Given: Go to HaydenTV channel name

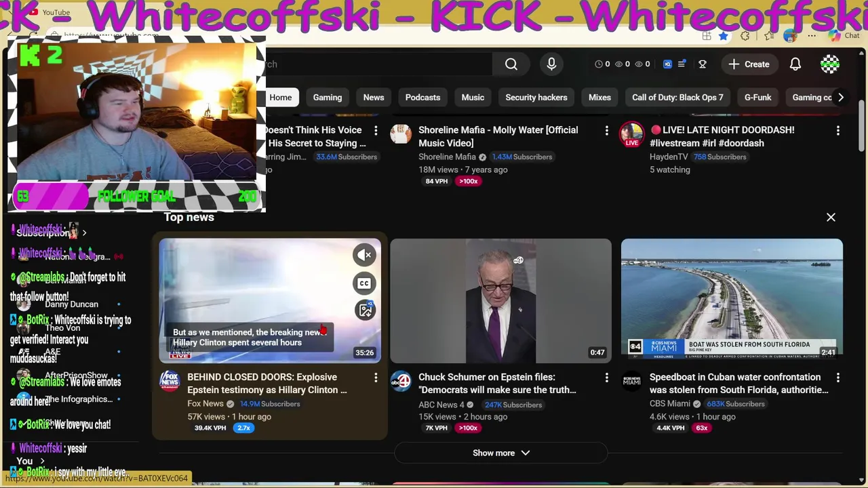Looking at the screenshot, I should 669,157.
